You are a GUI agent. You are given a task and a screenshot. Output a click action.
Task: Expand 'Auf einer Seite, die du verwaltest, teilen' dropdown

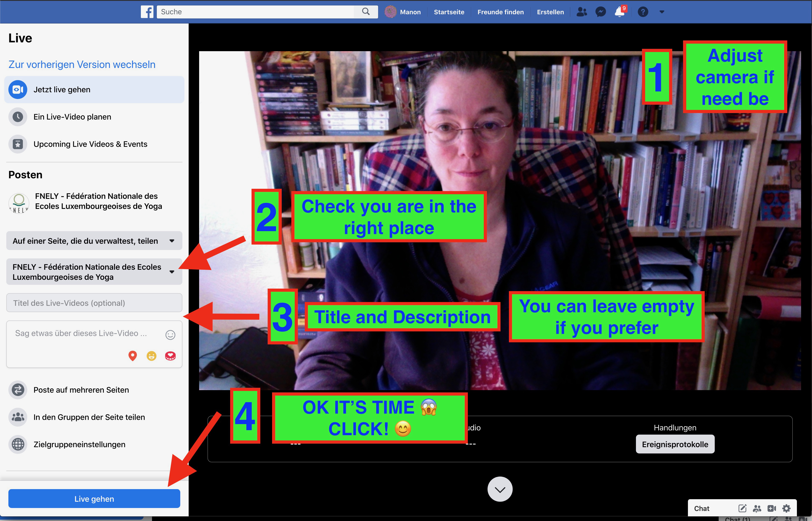(x=94, y=241)
